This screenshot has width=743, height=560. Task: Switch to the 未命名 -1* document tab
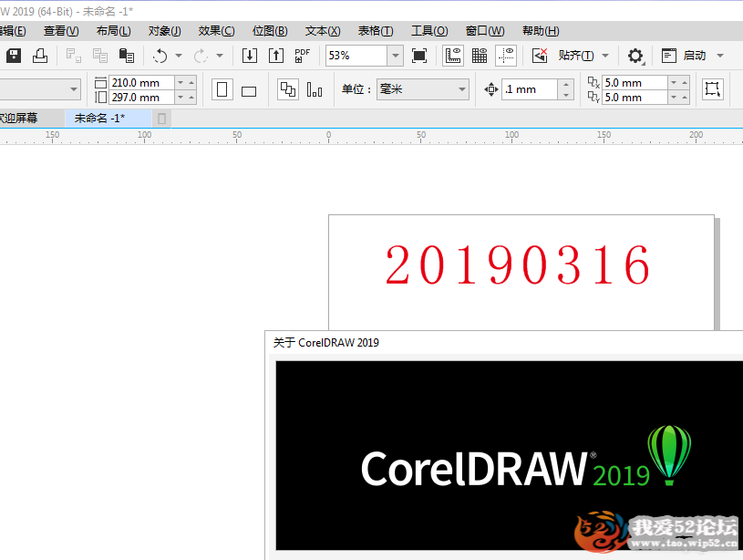point(108,118)
